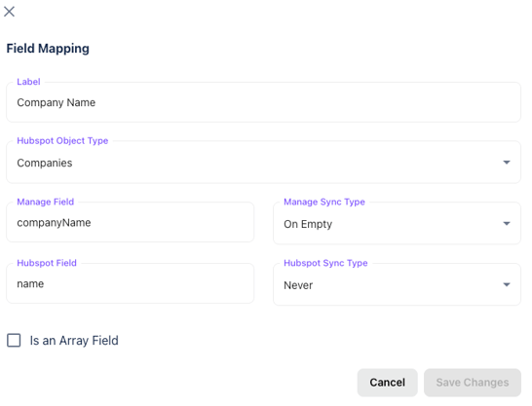Screen dimensions: 532x406
Task: Open the Hubspot Object Type dropdown
Action: point(263,163)
